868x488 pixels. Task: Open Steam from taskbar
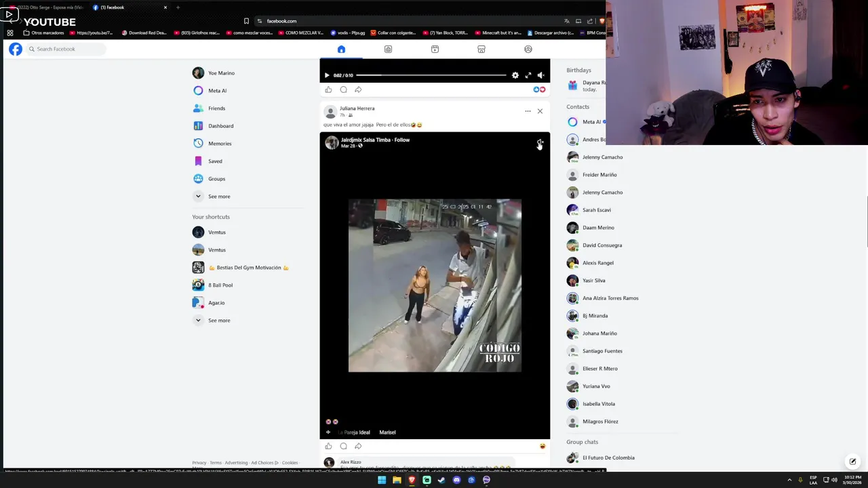tap(441, 480)
